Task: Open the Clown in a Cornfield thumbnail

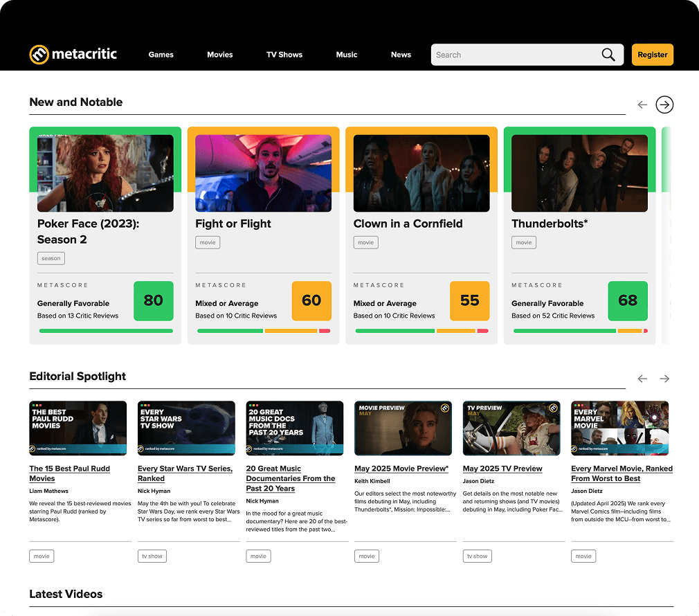Action: pos(421,173)
